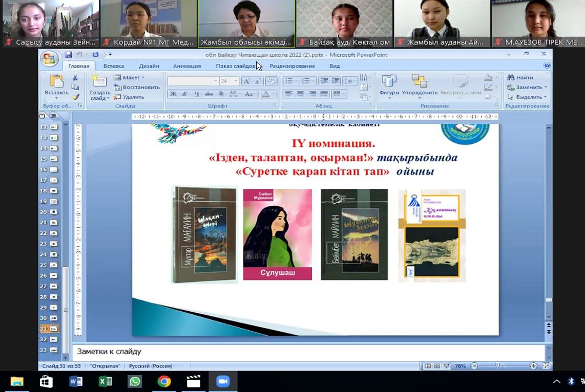Open Google Chrome from the taskbar
The height and width of the screenshot is (392, 585).
click(x=164, y=382)
